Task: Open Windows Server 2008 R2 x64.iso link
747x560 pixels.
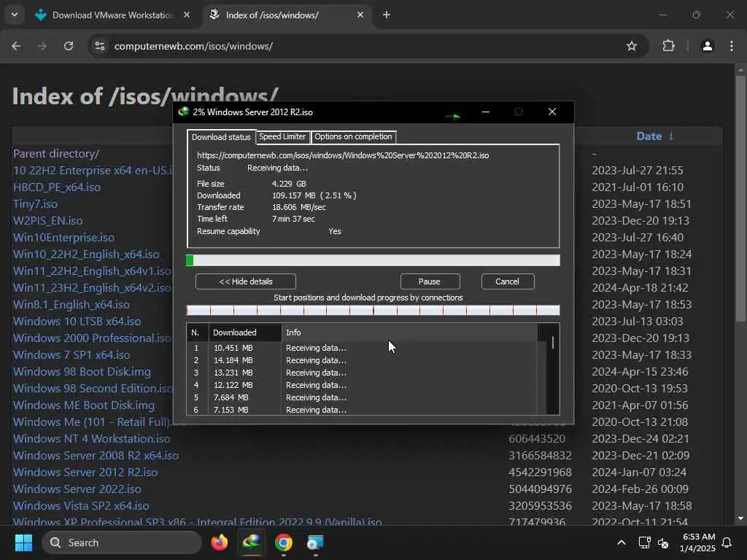Action: pyautogui.click(x=96, y=455)
